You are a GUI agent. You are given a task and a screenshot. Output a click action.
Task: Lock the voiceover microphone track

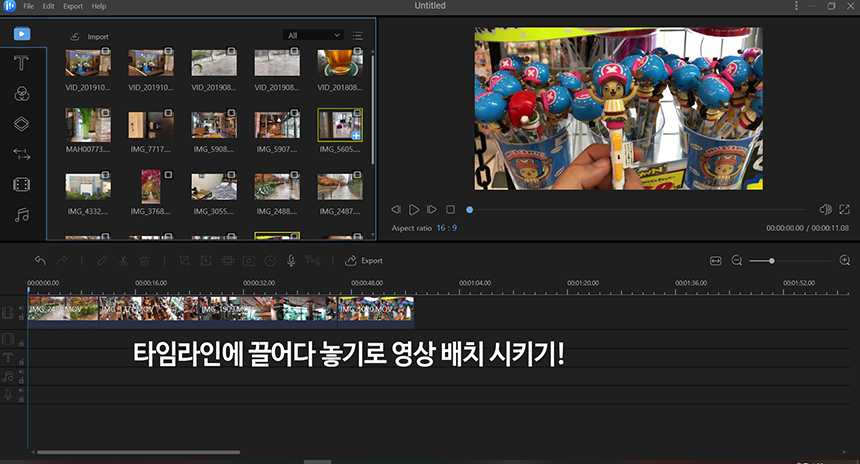[x=21, y=399]
